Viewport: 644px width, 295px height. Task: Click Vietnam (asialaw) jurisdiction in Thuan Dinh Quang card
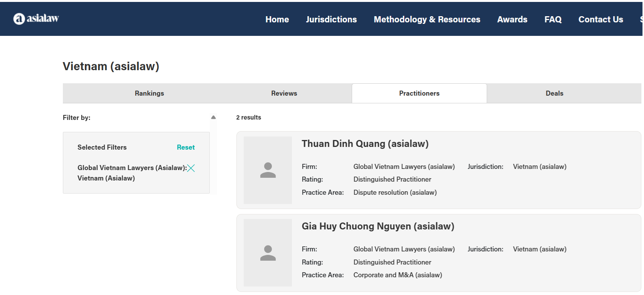539,167
